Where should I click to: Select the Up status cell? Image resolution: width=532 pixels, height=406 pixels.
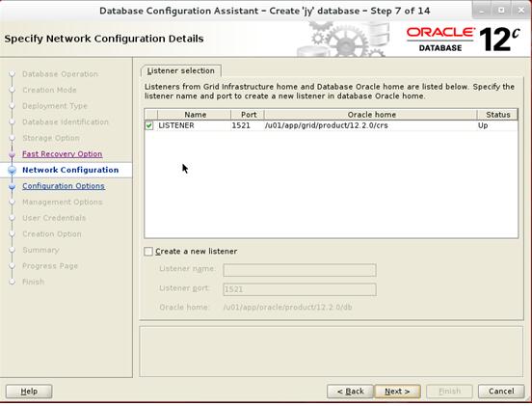(497, 125)
